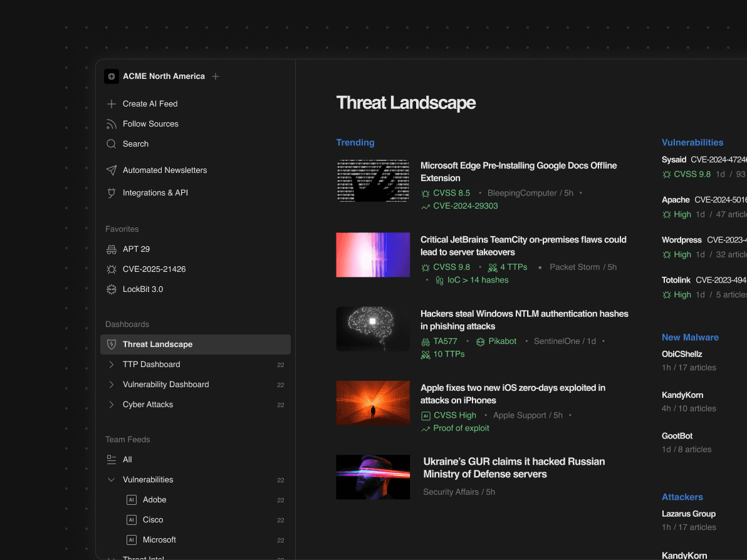Screen dimensions: 747x560
Task: Click the plus icon for Create AI Feed
Action: click(112, 104)
